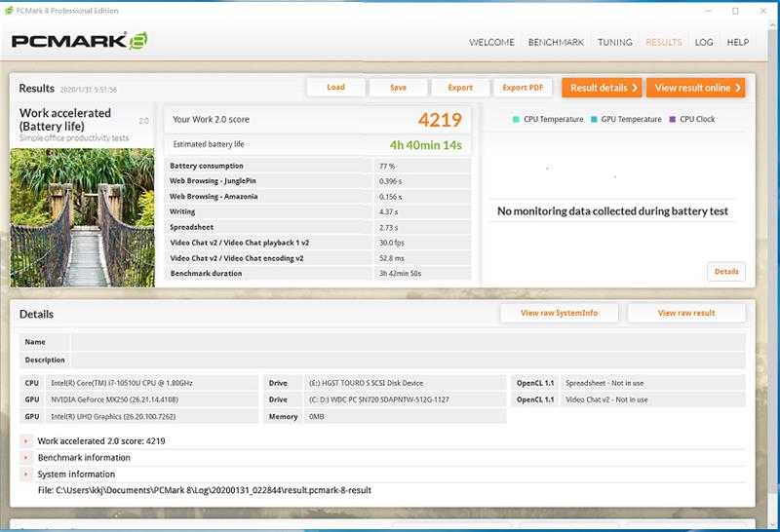Click View raw SystemInfo button
The height and width of the screenshot is (532, 780).
pyautogui.click(x=559, y=313)
